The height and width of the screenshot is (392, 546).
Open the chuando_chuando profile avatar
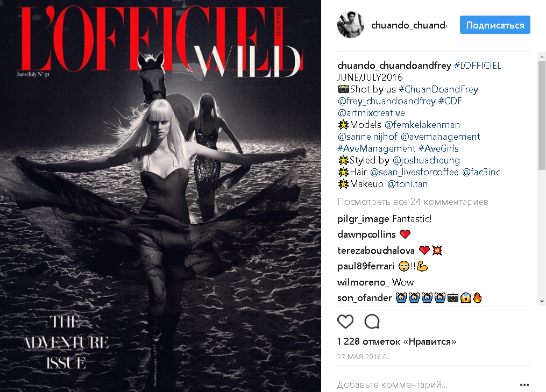click(x=351, y=25)
